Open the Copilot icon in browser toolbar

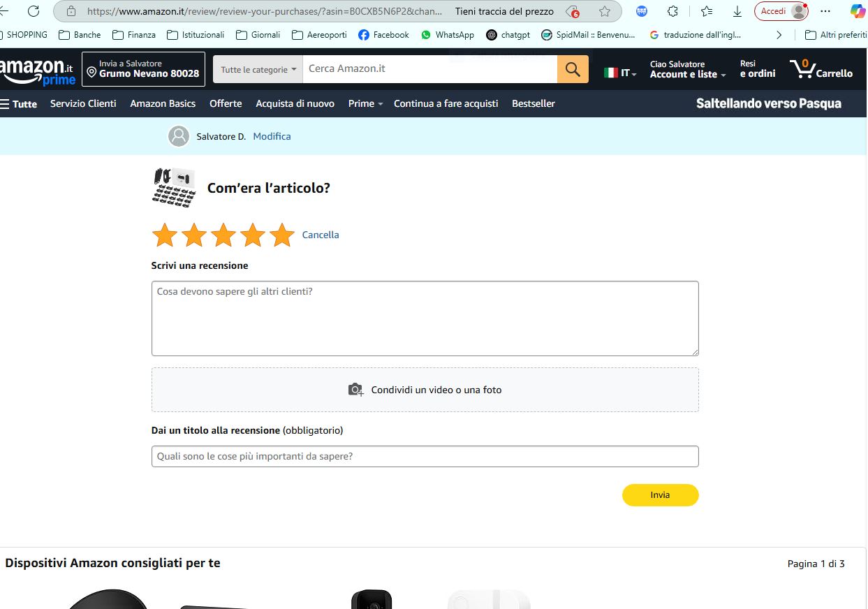(858, 11)
